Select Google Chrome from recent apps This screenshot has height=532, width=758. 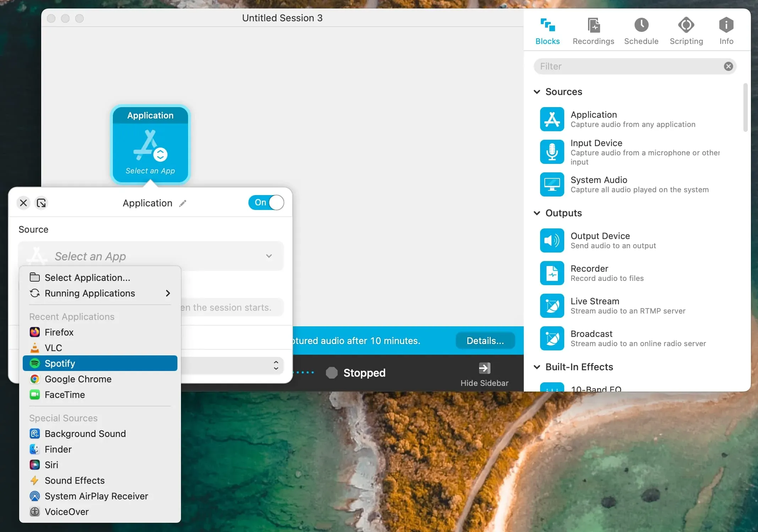pyautogui.click(x=78, y=379)
